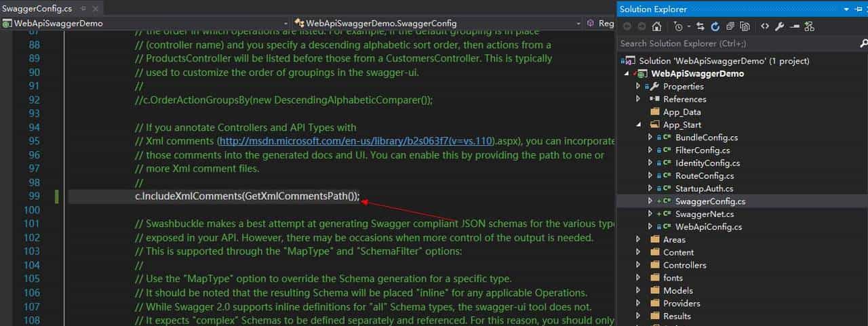Expand the Models folder
This screenshot has width=868, height=326.
[x=638, y=291]
